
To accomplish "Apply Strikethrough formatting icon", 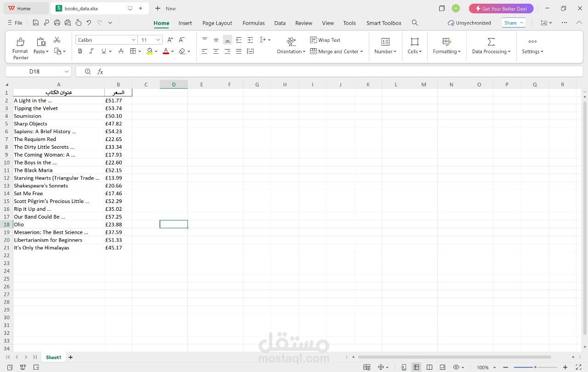I will point(121,51).
